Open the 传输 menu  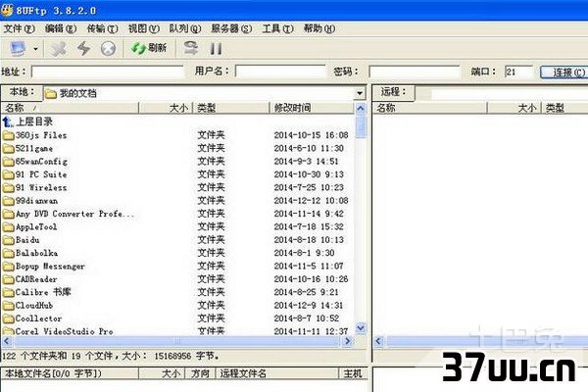tap(102, 28)
